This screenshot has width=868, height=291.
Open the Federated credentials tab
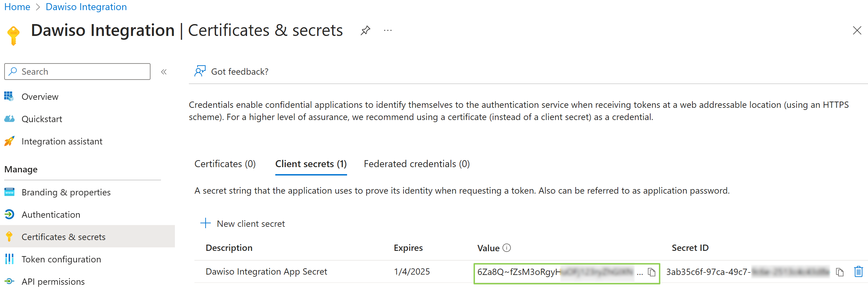pyautogui.click(x=416, y=164)
